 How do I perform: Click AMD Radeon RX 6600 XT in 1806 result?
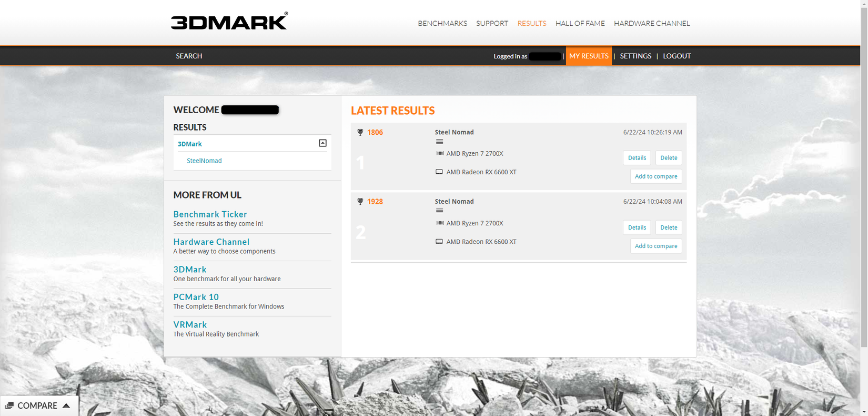(x=481, y=172)
